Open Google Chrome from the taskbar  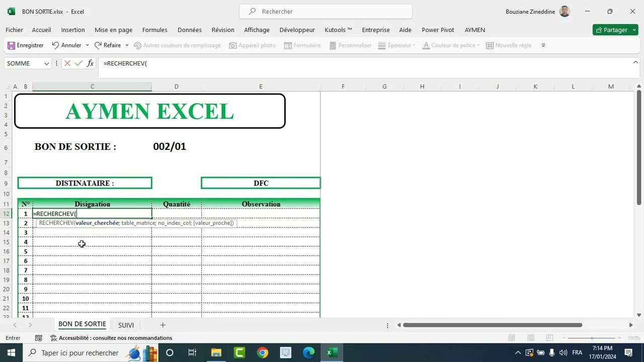263,352
